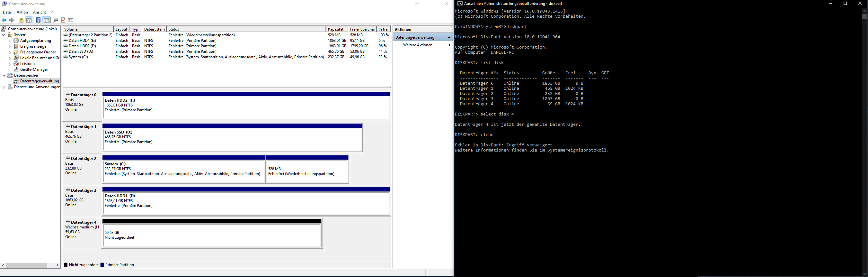Collapse the Datenspeicher tree node
The width and height of the screenshot is (868, 277).
pyautogui.click(x=4, y=75)
